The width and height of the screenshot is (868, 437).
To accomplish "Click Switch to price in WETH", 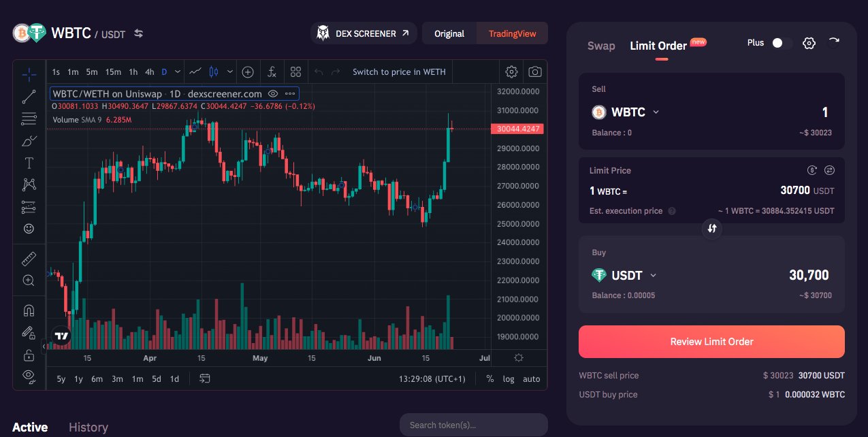I will [x=399, y=72].
